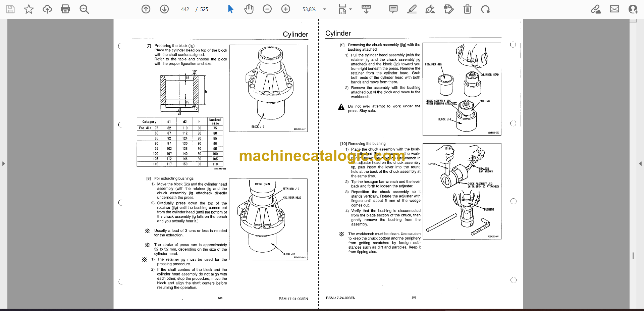Click the 'PRESS (RAM)' figure label
This screenshot has width=644, height=311.
coord(262,184)
